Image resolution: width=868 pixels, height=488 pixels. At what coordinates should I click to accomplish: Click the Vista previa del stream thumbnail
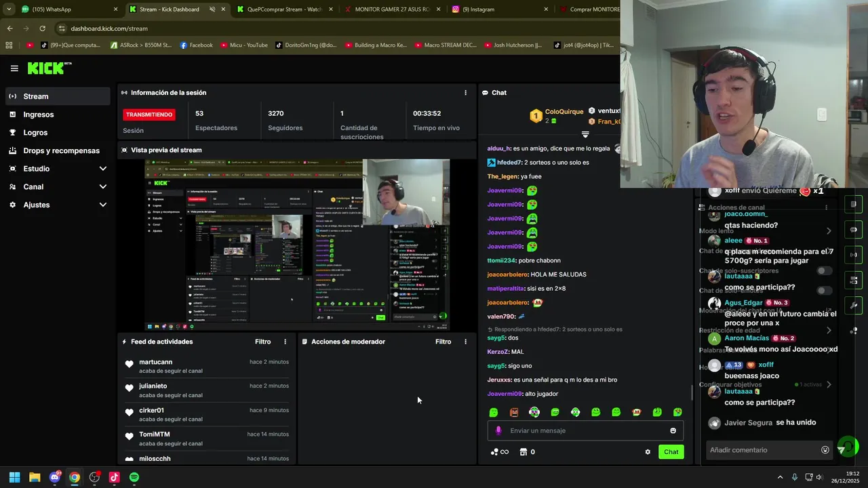pos(297,245)
